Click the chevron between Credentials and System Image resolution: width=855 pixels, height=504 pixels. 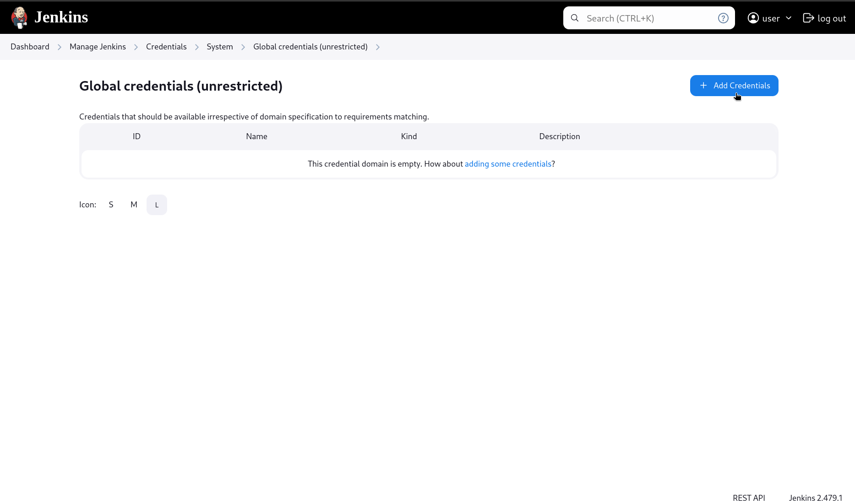[x=196, y=47]
